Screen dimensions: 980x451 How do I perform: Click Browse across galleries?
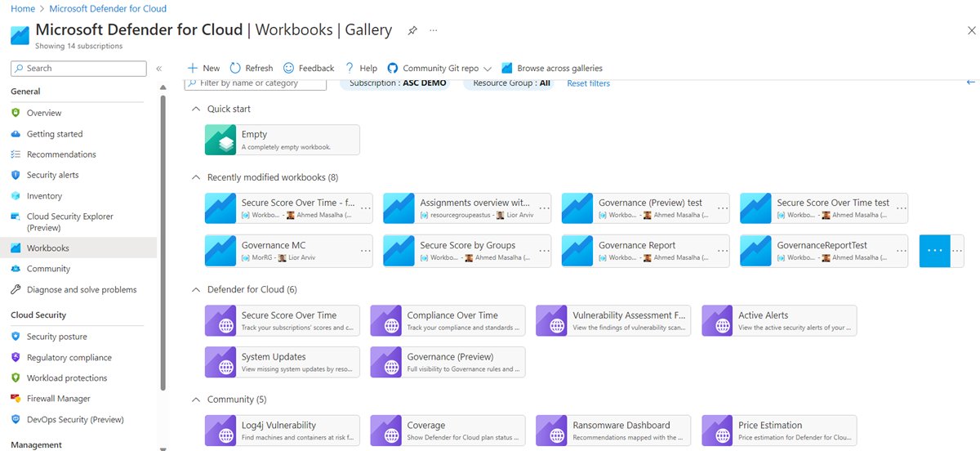click(x=552, y=69)
